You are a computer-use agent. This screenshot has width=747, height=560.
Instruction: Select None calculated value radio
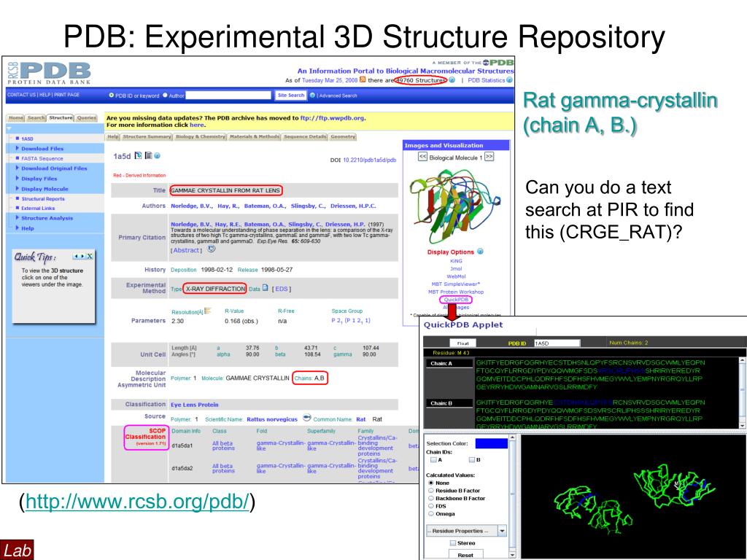[431, 483]
